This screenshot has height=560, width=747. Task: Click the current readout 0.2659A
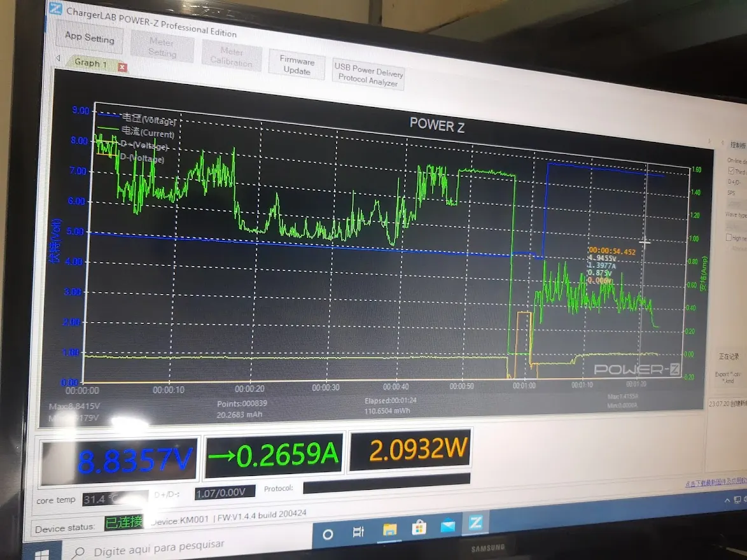coord(274,455)
